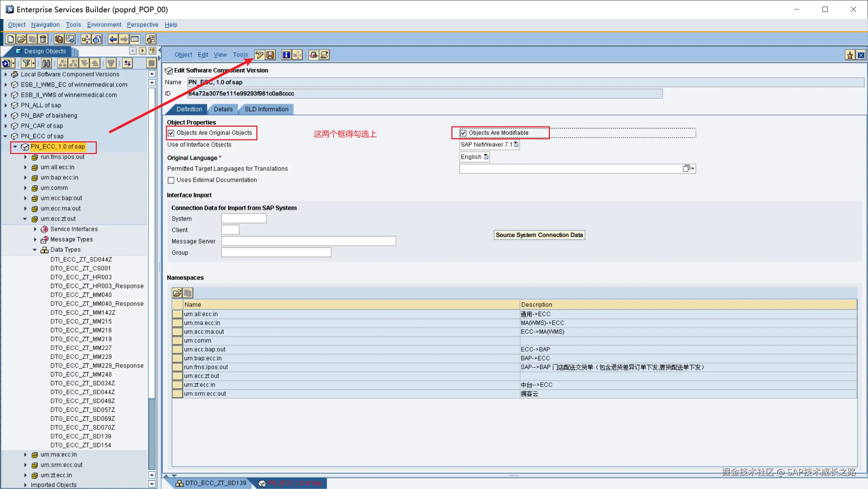Click the blue information icon
Screen dimensions: 868x489
[x=286, y=55]
